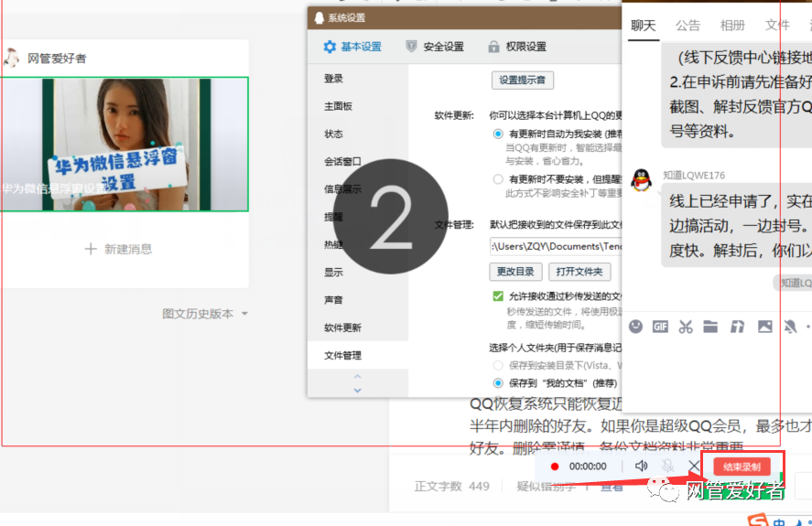Click the 00:00:00 recording timer

[x=588, y=467]
